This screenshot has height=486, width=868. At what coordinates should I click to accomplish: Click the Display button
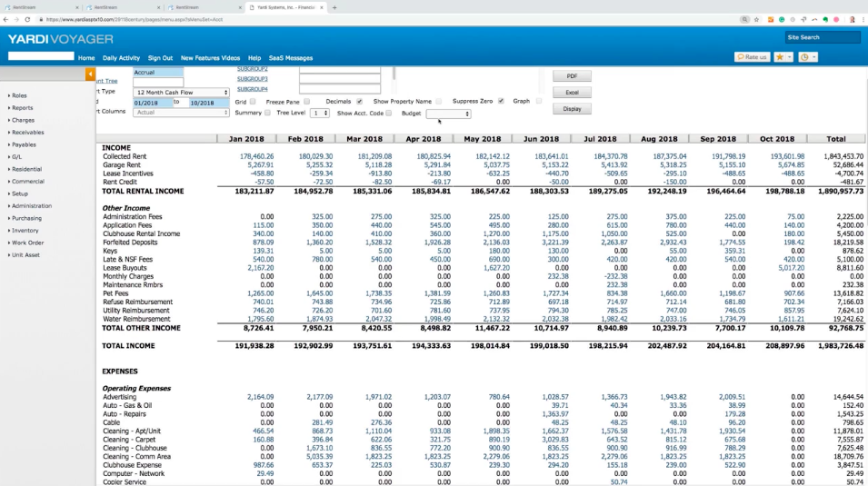coord(572,109)
